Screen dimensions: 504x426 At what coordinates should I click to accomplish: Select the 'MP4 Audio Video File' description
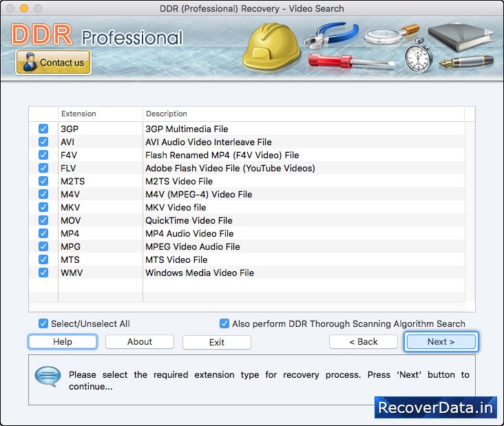click(189, 233)
